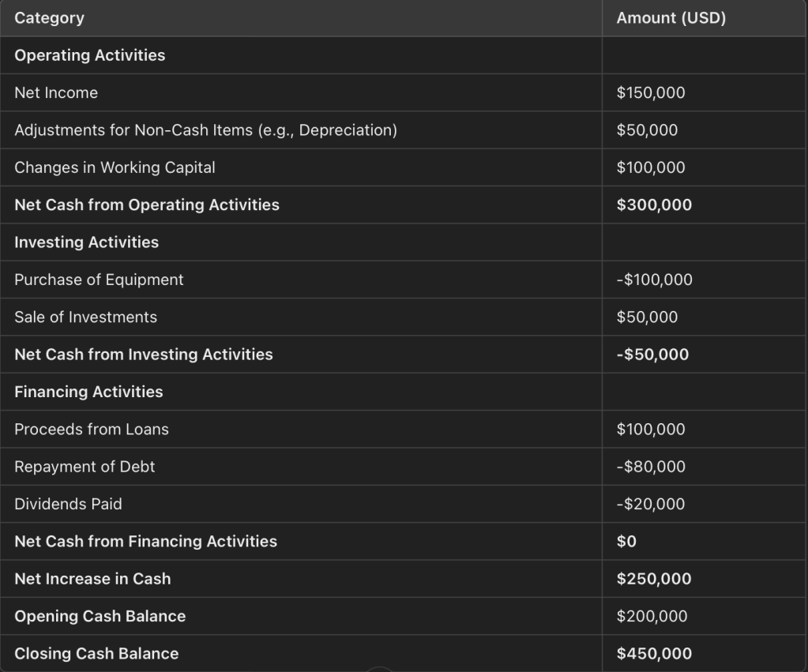Click the Investing Activities section heading
Viewport: 808px width, 672px height.
click(x=86, y=242)
